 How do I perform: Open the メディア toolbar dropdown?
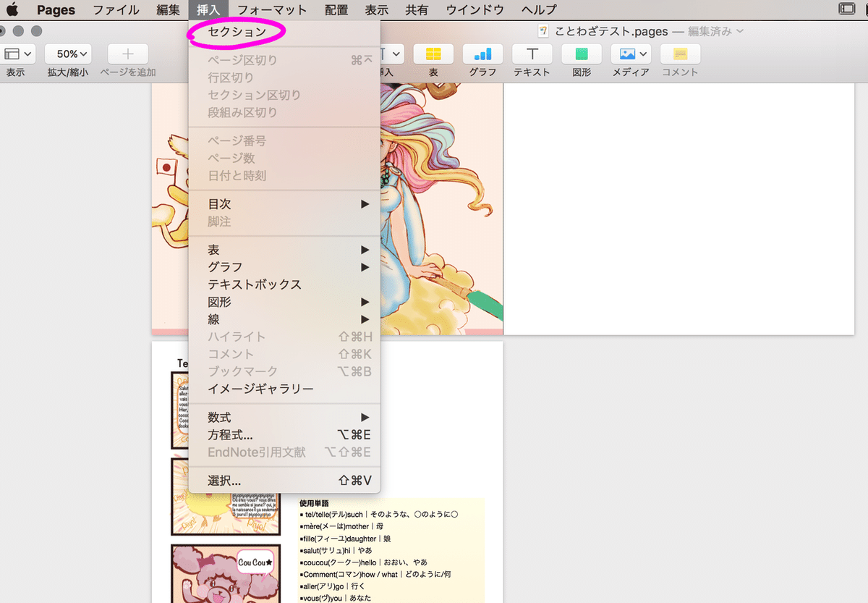[x=631, y=54]
